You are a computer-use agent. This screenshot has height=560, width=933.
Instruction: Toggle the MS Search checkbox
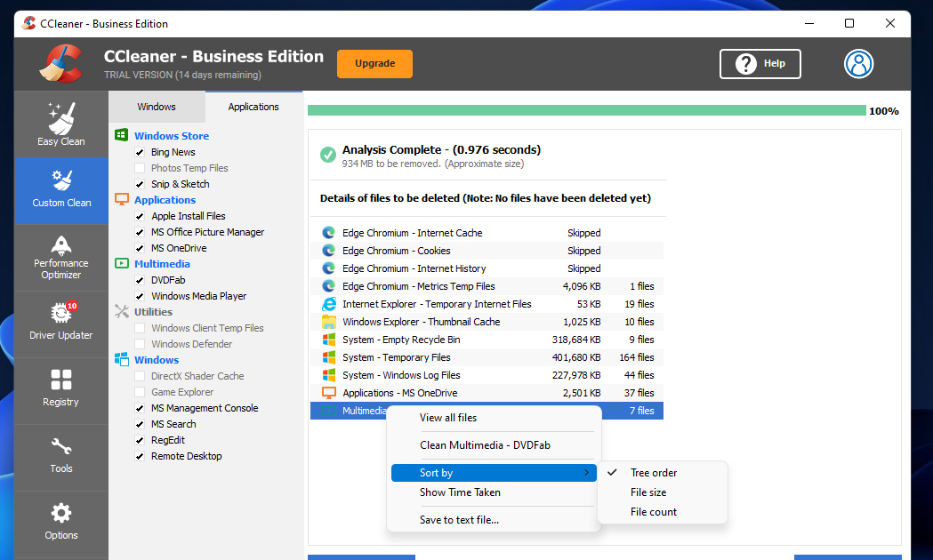[x=140, y=425]
